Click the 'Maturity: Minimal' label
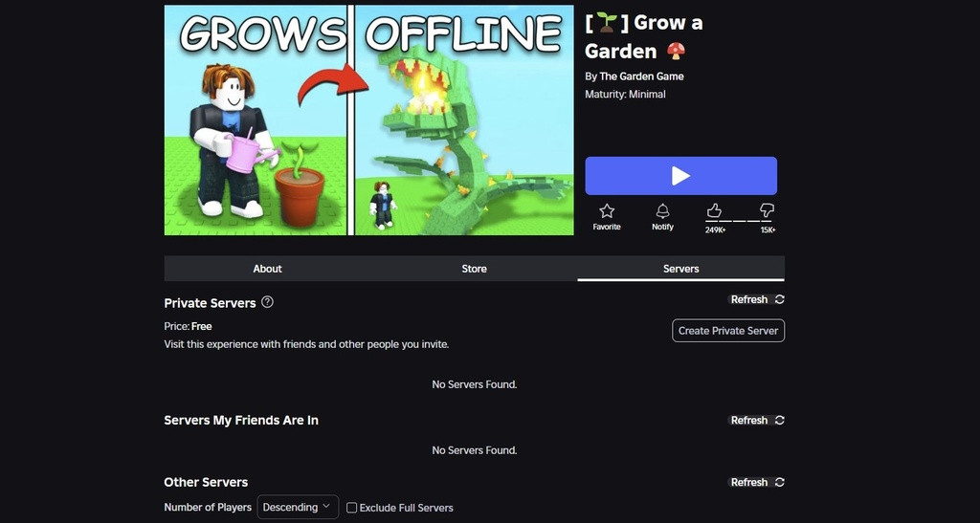 [625, 95]
